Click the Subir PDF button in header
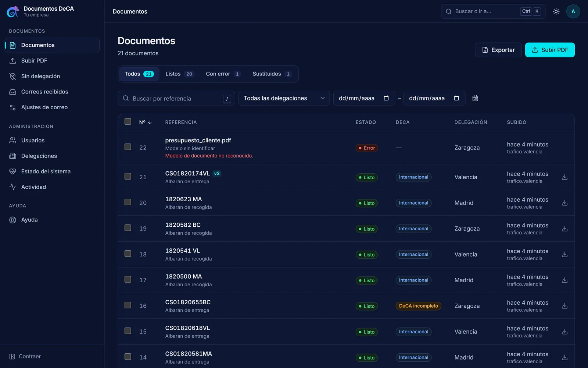 pos(550,50)
